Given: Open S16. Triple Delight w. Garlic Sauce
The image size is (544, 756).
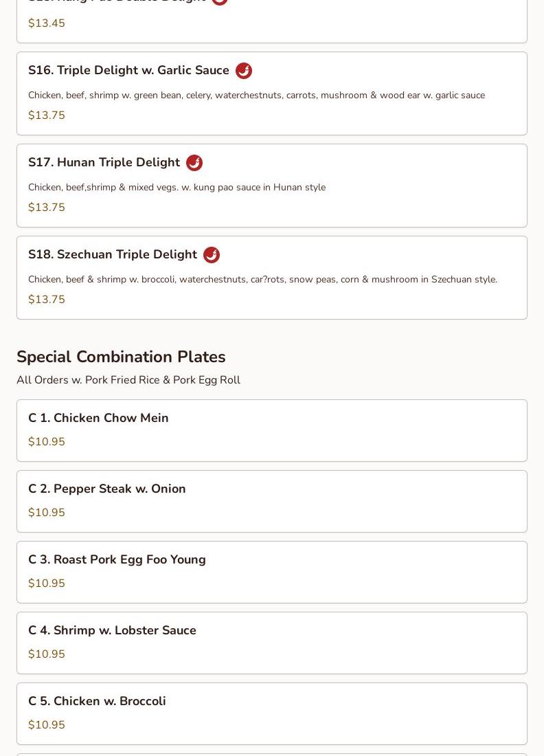Looking at the screenshot, I should pos(128,71).
